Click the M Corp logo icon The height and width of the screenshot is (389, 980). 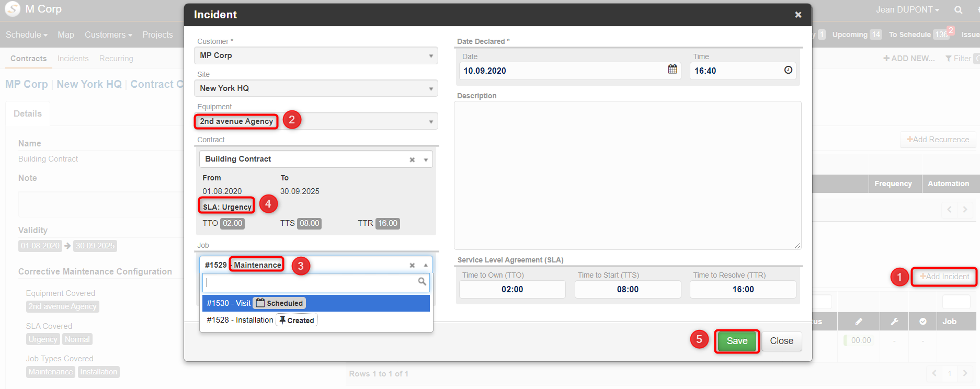pos(12,9)
